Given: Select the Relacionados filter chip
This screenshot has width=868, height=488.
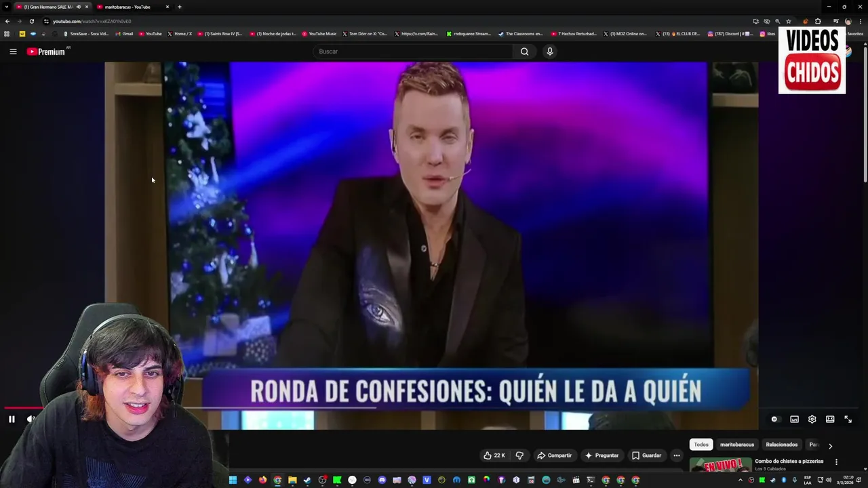Looking at the screenshot, I should pos(782,445).
